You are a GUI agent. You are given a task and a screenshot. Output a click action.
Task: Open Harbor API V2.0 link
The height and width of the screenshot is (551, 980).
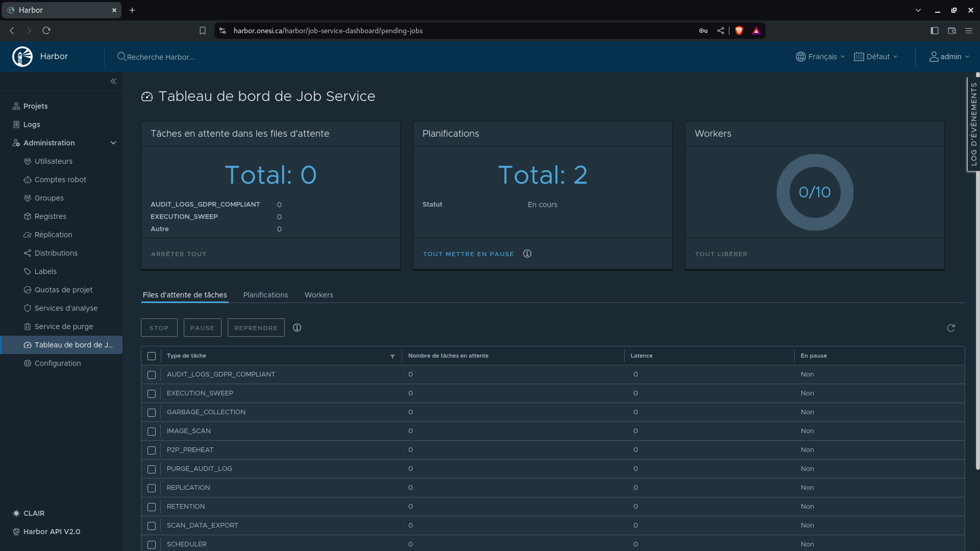point(52,532)
